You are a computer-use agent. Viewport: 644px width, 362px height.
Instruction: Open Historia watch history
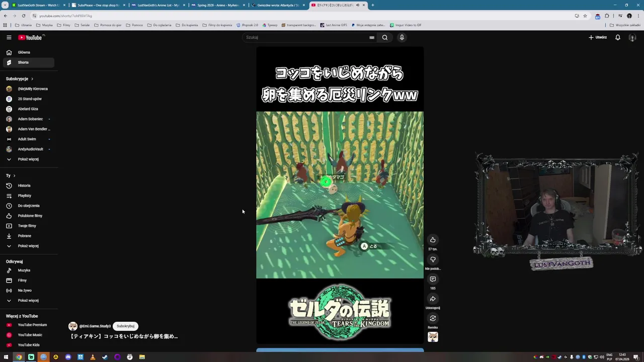tap(28, 186)
